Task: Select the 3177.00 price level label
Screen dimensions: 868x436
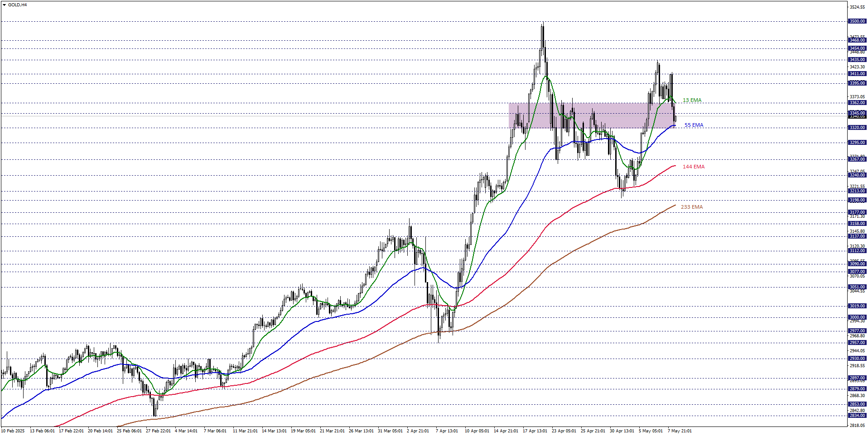Action: click(x=857, y=212)
